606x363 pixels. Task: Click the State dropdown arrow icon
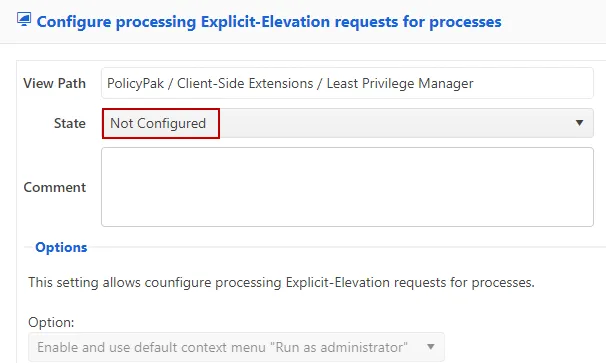point(579,123)
